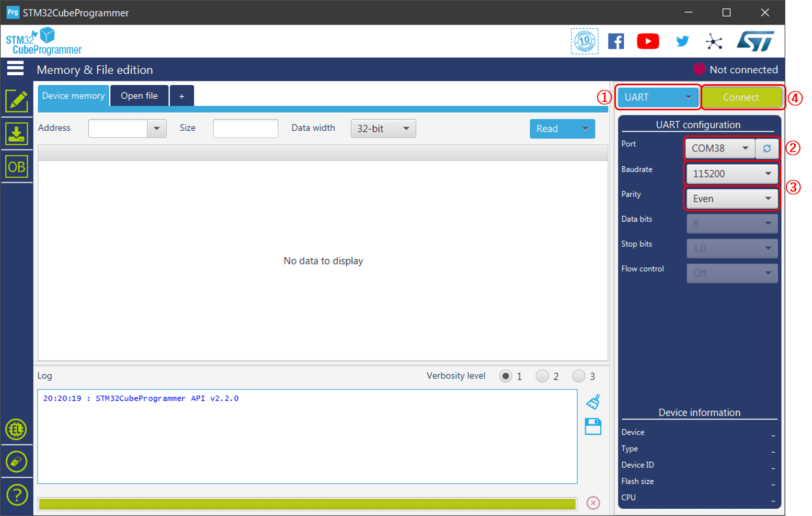This screenshot has width=812, height=516.
Task: Click the refresh COM ports icon
Action: [x=767, y=148]
